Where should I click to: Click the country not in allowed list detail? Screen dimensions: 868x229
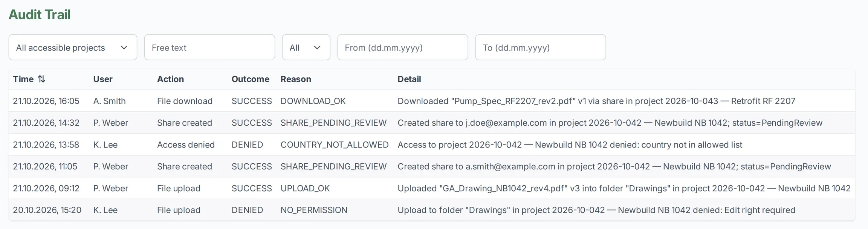(570, 144)
